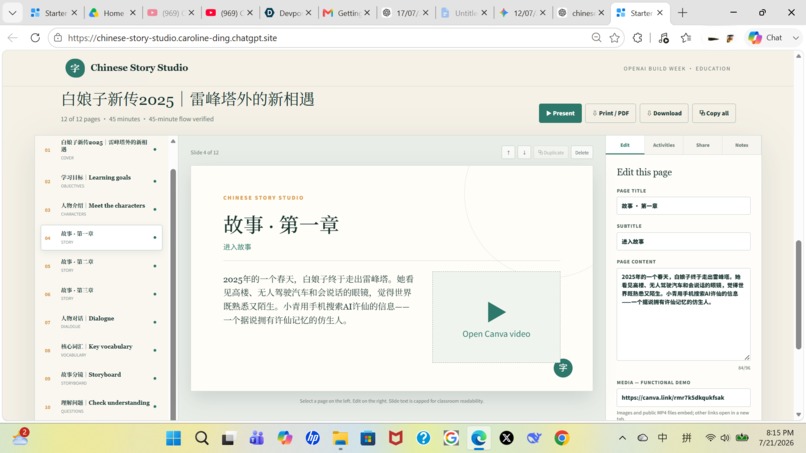The width and height of the screenshot is (806, 453).
Task: Open the browser extensions icon
Action: click(x=637, y=38)
